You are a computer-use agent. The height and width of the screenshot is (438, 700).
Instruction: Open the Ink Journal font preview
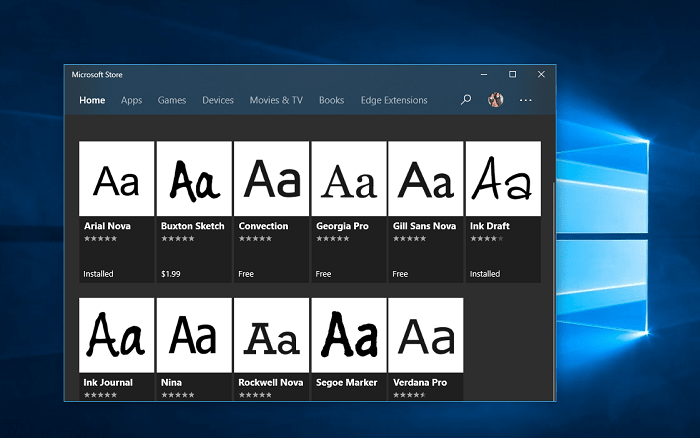(x=117, y=335)
